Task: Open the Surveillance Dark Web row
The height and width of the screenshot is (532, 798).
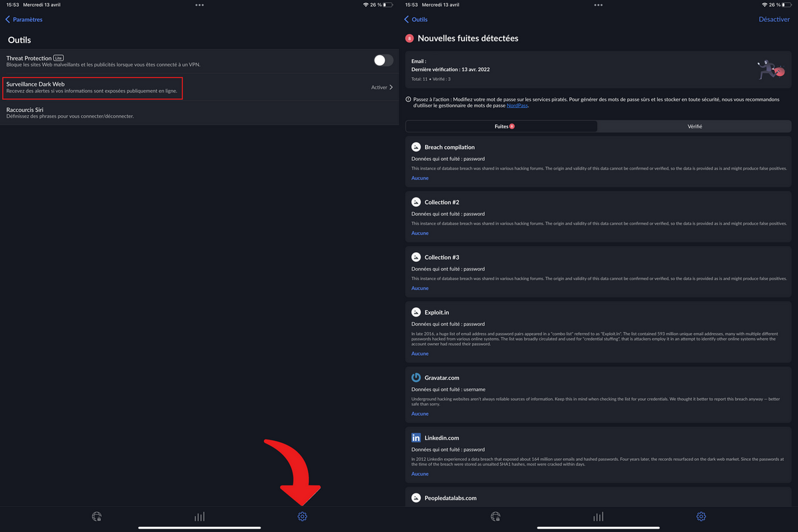Action: click(199, 87)
